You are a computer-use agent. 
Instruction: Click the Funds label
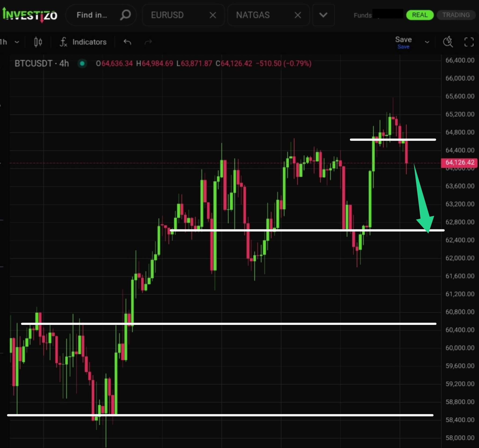[363, 15]
